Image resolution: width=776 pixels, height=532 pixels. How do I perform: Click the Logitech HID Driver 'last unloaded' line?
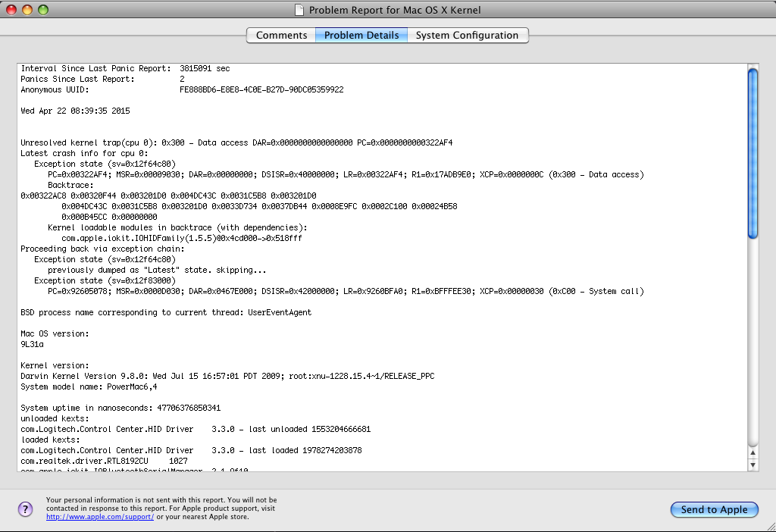coord(196,429)
